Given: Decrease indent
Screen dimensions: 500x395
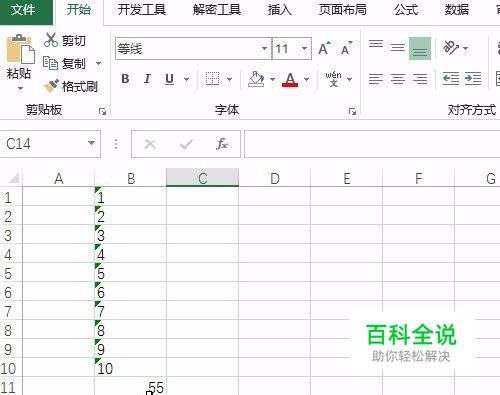Looking at the screenshot, I should [x=451, y=79].
